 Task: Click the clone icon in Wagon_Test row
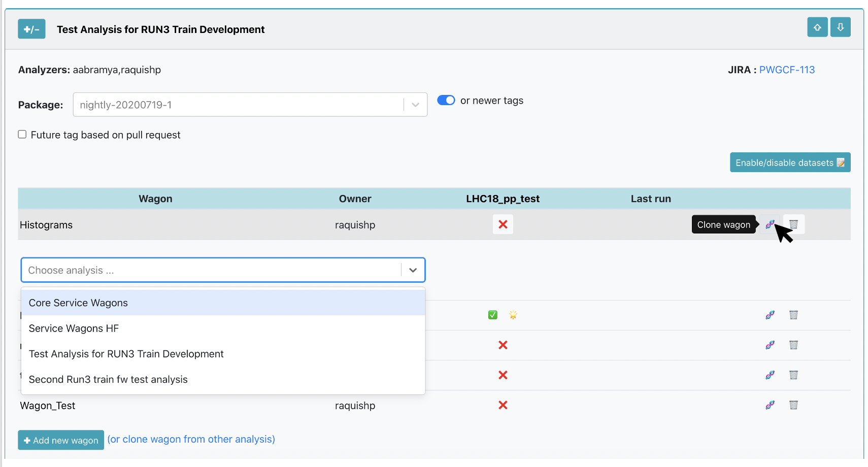(x=770, y=405)
